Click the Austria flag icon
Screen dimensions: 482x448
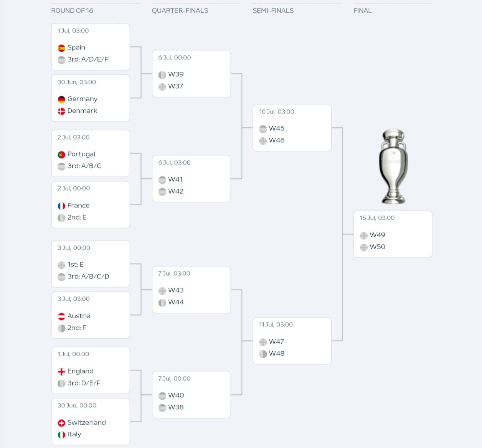point(61,316)
